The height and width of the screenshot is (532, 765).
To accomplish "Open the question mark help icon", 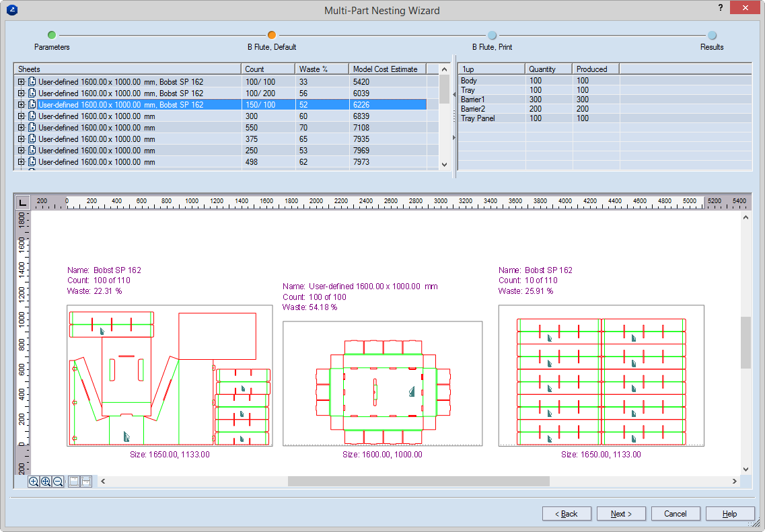I will pos(721,7).
